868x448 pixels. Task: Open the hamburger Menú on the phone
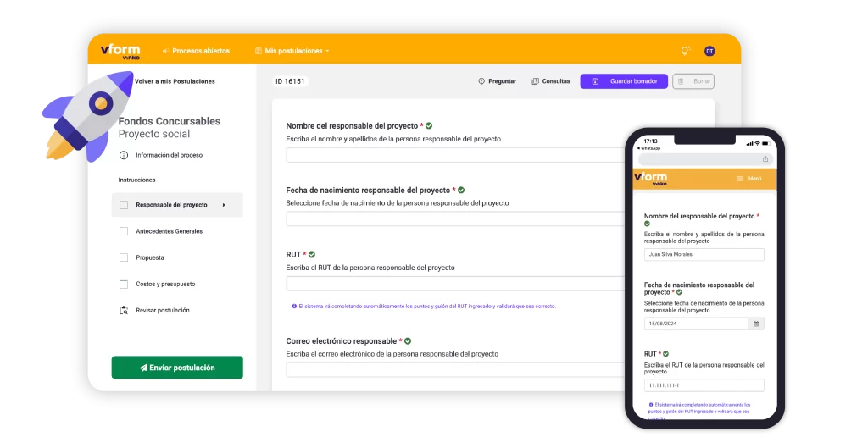749,179
